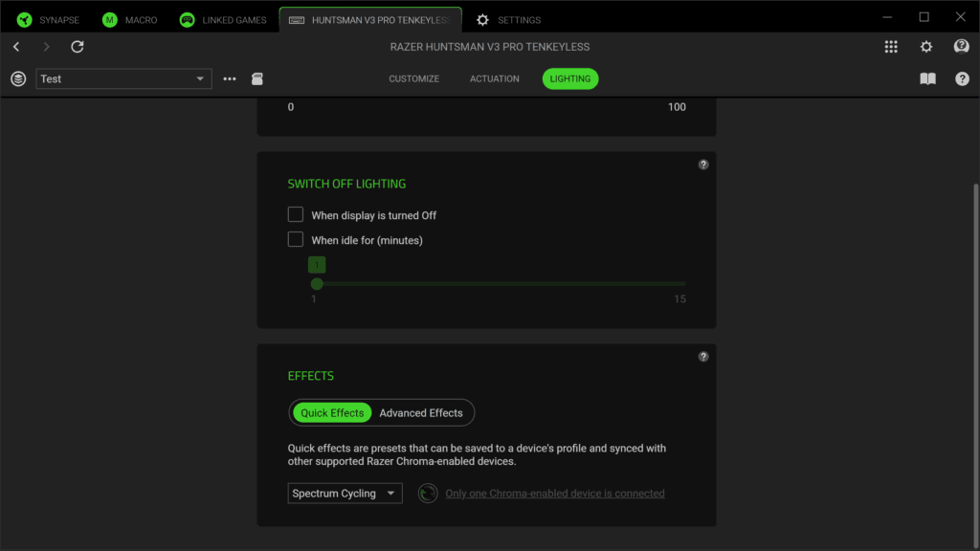980x551 pixels.
Task: Open the Macro tab
Action: pyautogui.click(x=129, y=20)
